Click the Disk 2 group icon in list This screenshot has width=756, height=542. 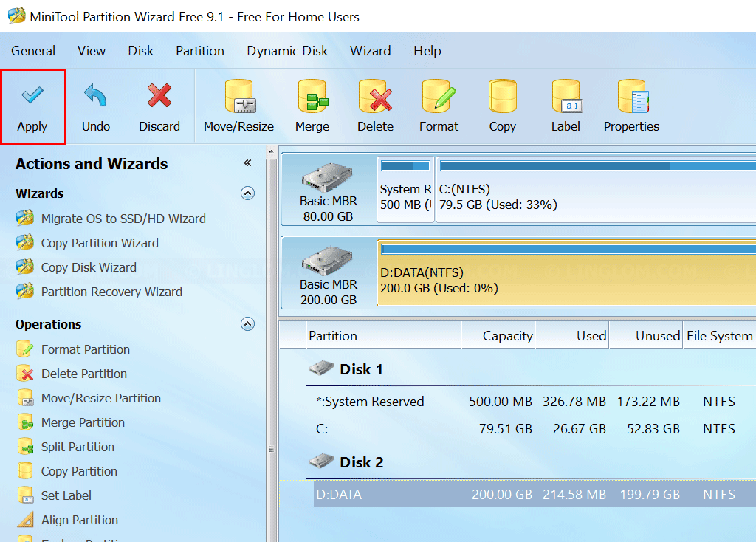point(320,462)
